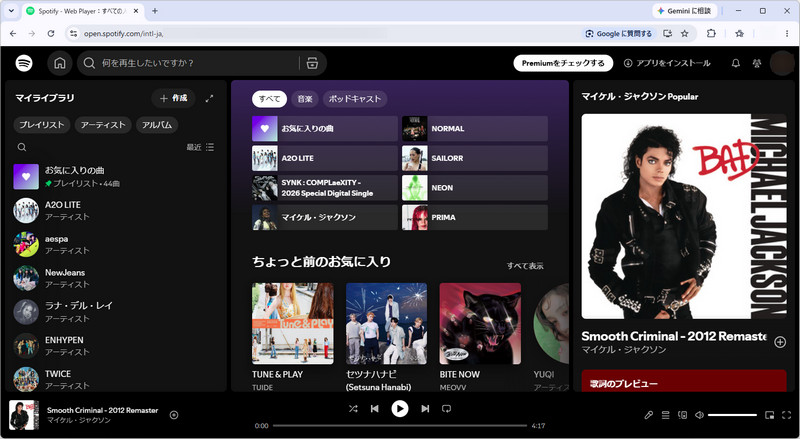Click the browser back arrow

click(13, 33)
